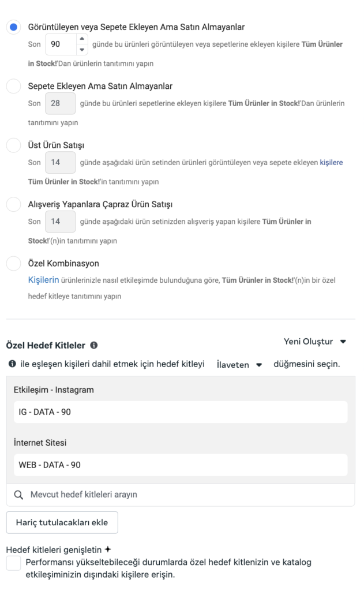The height and width of the screenshot is (591, 364).
Task: Select 'Görüntüleyen veya Sepete Ekleyen Ama Satın Almayanlar'
Action: (13, 27)
